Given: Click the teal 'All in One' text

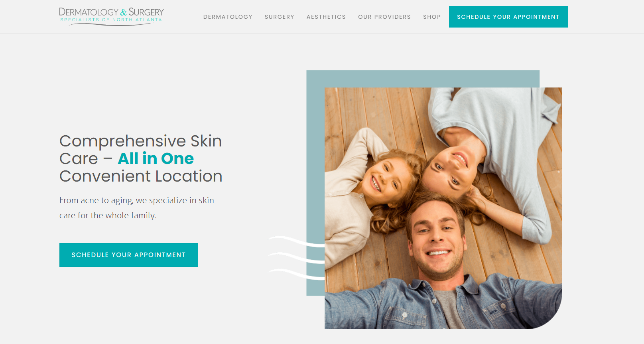Looking at the screenshot, I should click(x=156, y=159).
